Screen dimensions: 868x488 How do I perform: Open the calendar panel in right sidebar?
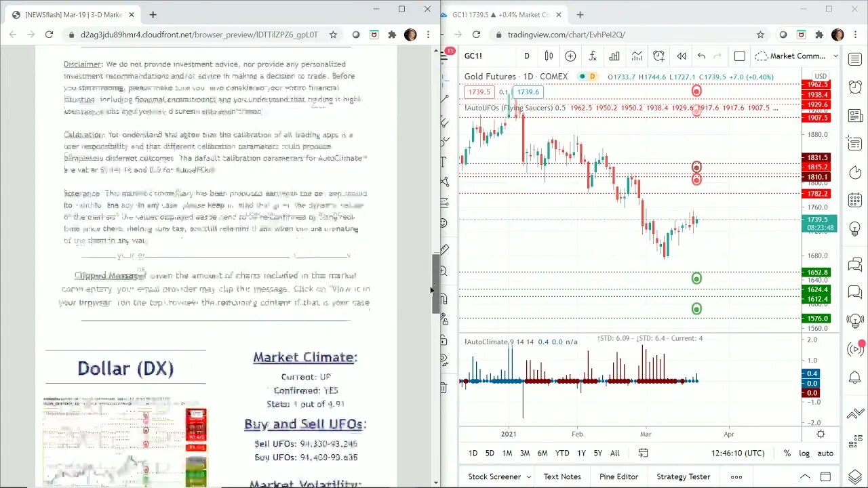click(854, 201)
